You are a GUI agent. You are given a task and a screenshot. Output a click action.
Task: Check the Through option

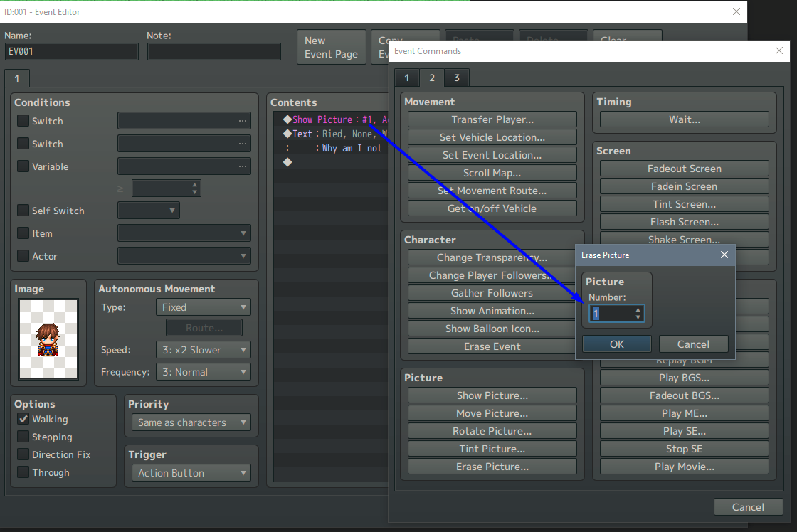pos(23,472)
